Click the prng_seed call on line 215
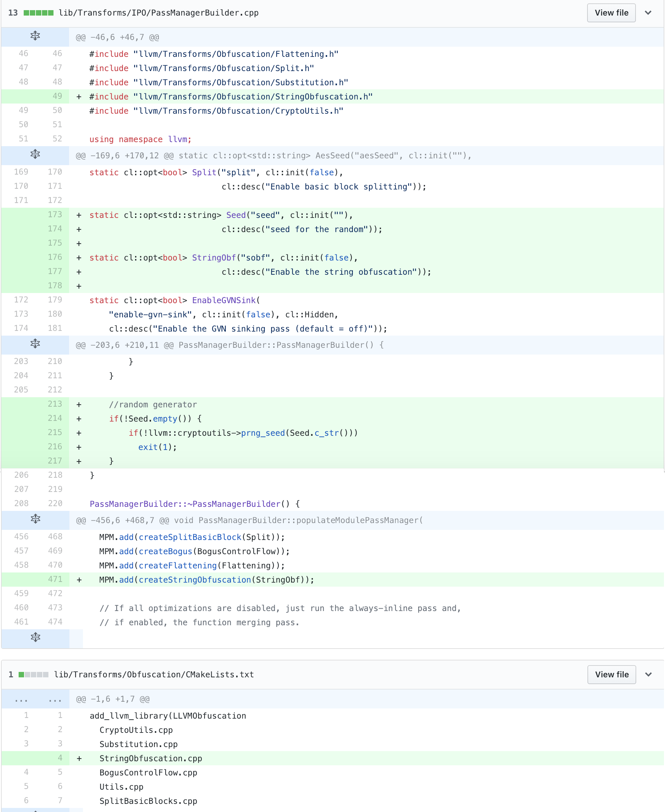 click(x=263, y=433)
